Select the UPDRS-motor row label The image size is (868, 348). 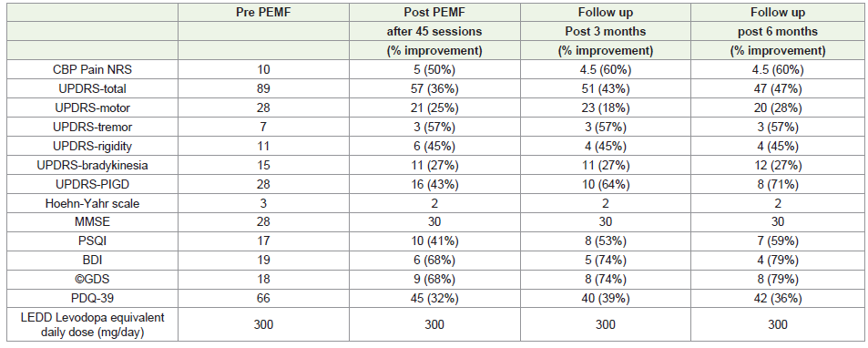(x=91, y=107)
